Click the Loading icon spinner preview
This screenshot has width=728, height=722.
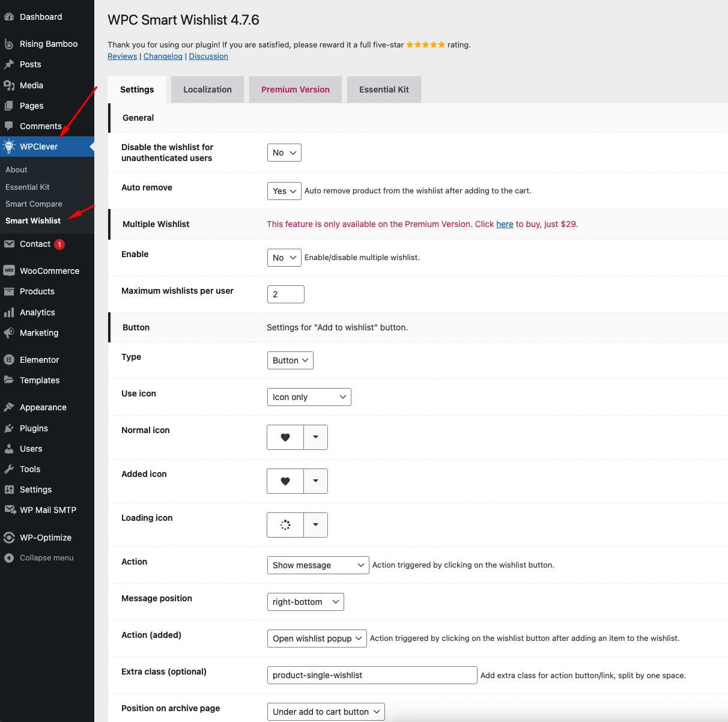285,525
